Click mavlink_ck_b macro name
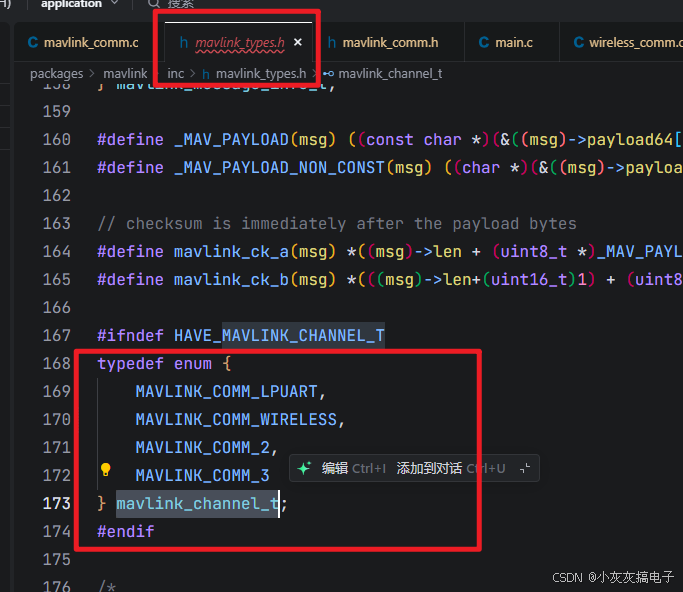The image size is (683, 592). (x=231, y=280)
